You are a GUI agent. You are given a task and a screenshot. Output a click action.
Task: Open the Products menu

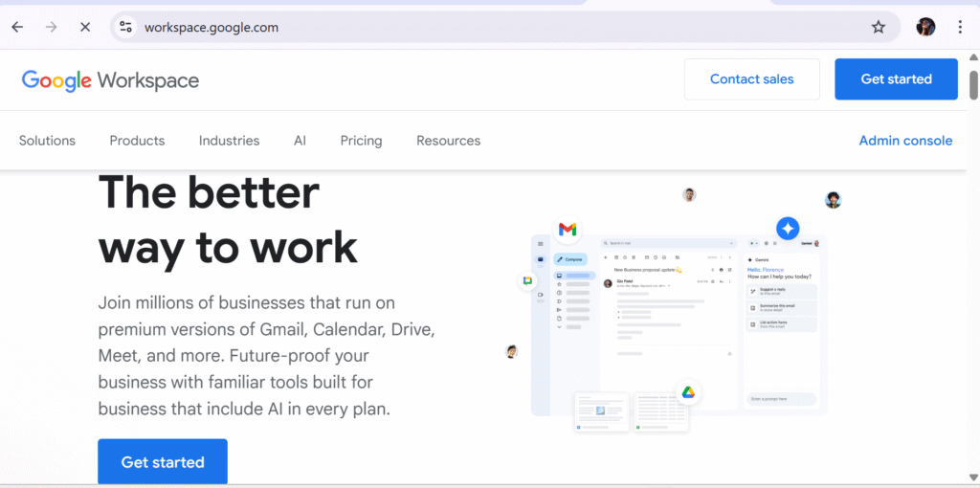137,141
